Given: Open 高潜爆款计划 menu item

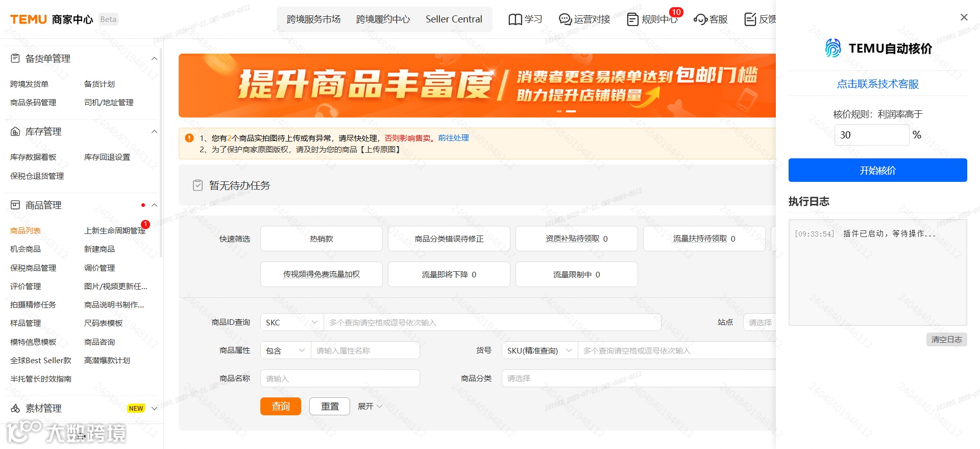Looking at the screenshot, I should 107,360.
